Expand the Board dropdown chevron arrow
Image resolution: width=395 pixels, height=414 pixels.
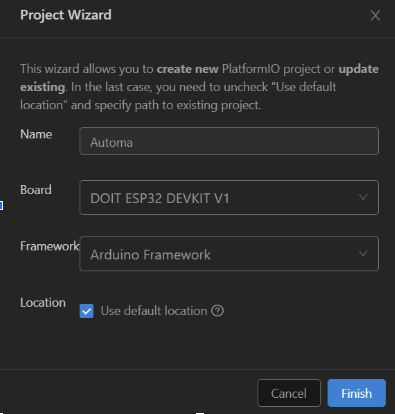[363, 197]
